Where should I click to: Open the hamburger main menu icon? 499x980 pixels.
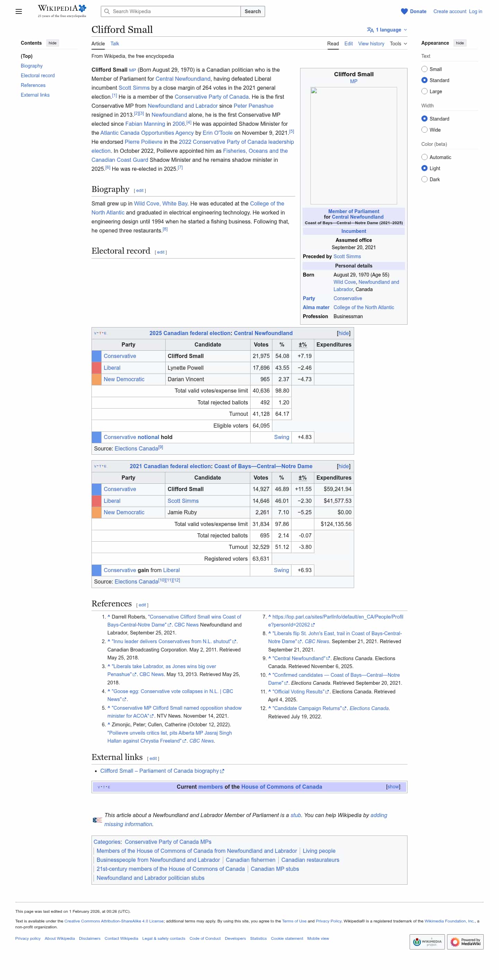18,11
